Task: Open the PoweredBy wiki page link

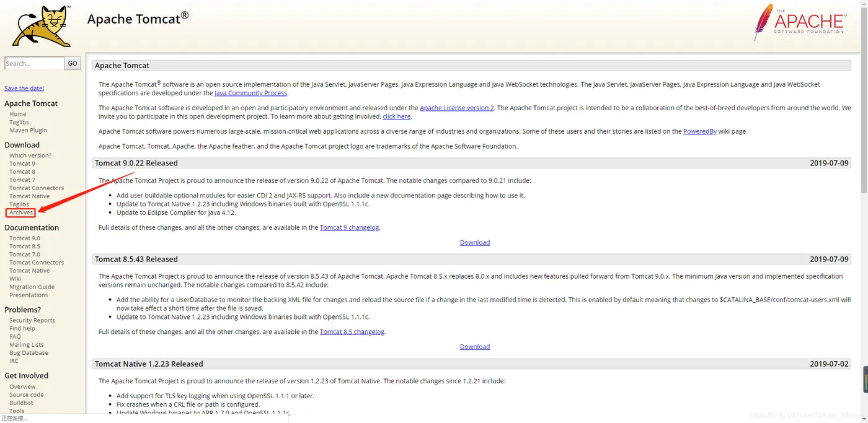Action: [x=700, y=131]
